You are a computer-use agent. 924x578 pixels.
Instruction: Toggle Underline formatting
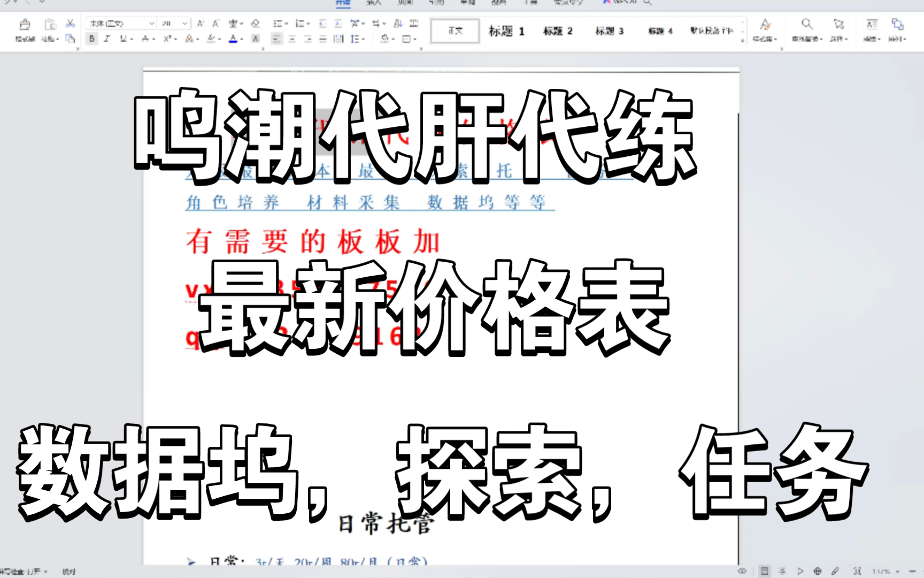click(x=123, y=39)
